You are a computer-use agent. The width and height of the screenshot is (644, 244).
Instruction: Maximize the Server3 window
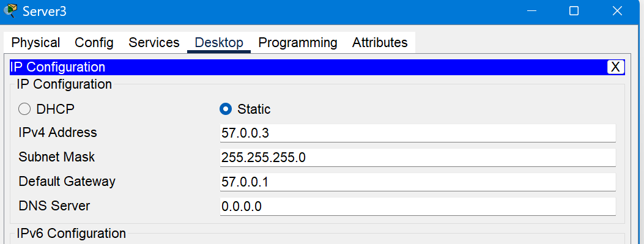click(574, 11)
